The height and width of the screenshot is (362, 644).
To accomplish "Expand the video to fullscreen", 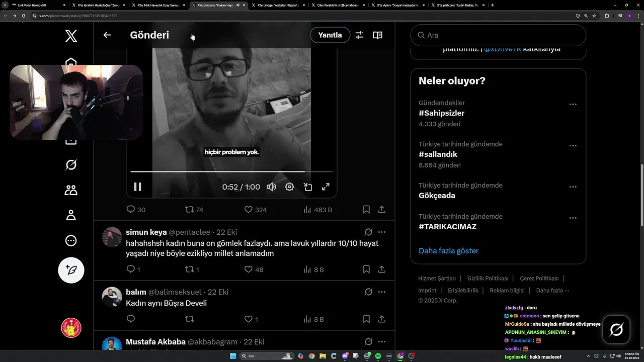I will point(326,187).
